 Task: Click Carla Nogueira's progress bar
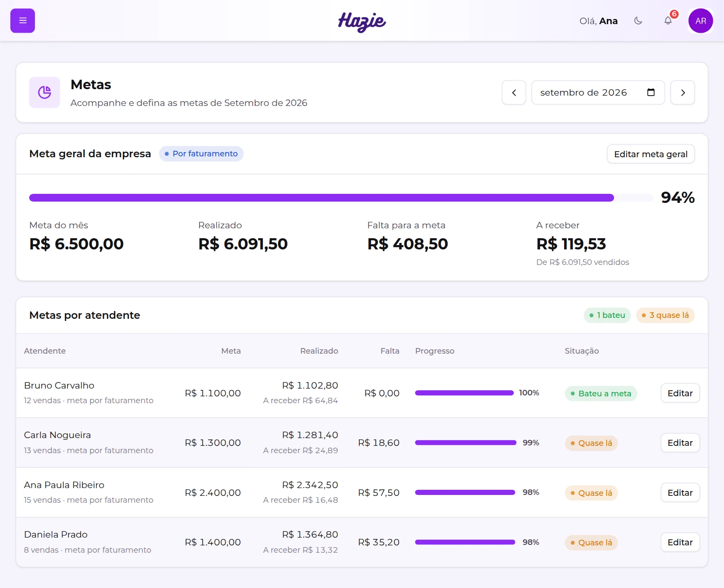(x=465, y=443)
